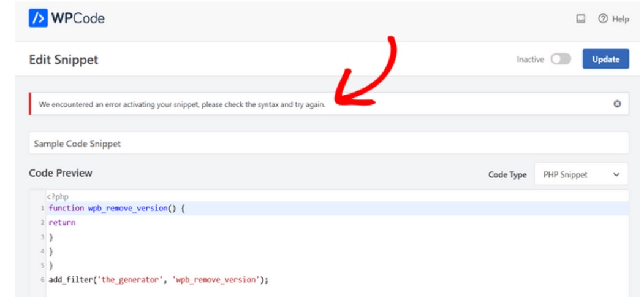Focus the Sample Code Snippet title field
This screenshot has width=644, height=297.
328,143
